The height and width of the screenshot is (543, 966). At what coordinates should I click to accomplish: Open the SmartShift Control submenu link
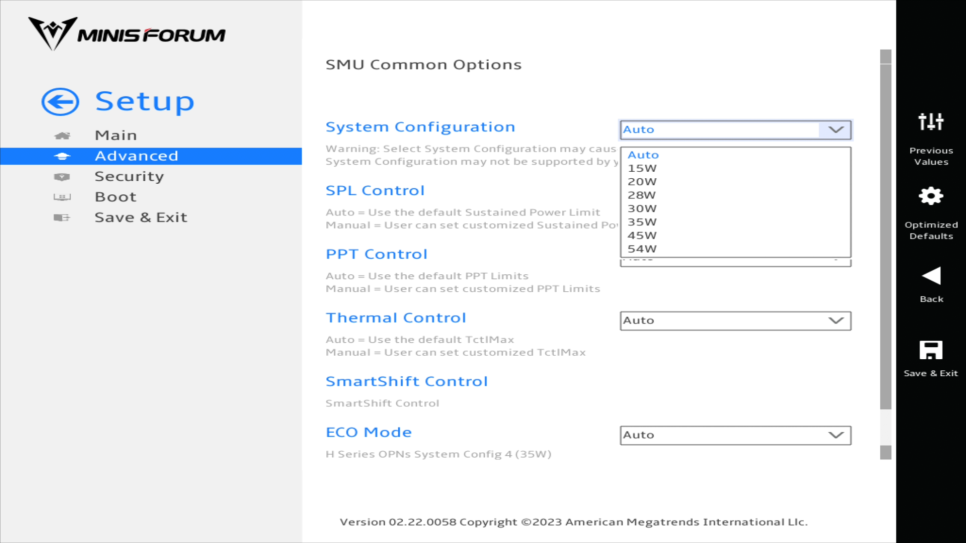point(406,382)
